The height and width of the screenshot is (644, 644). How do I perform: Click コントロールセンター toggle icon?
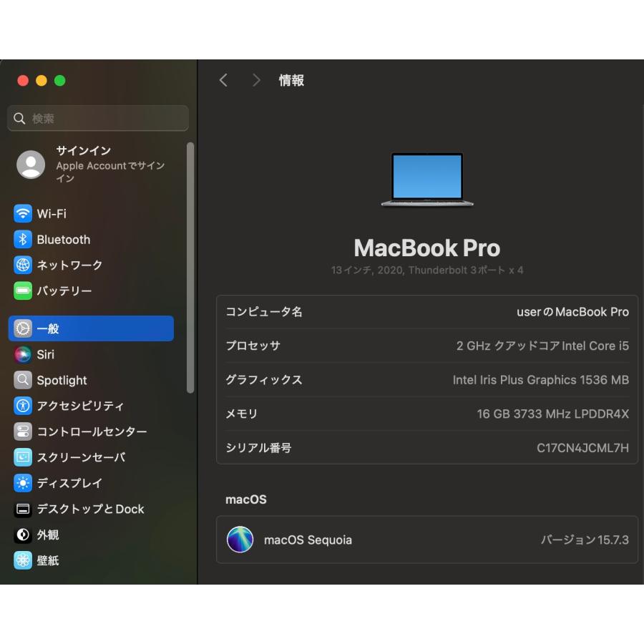(x=23, y=431)
